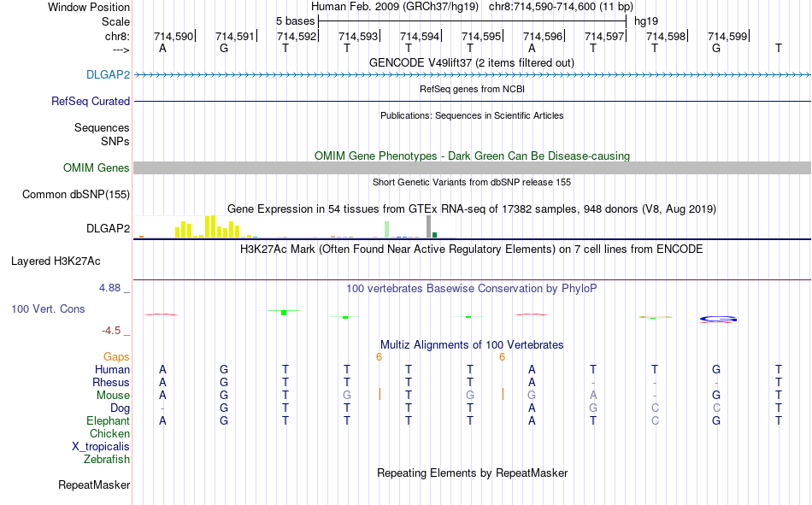
Task: Click the 4.88 PhyloP upper scale value
Action: (x=109, y=287)
